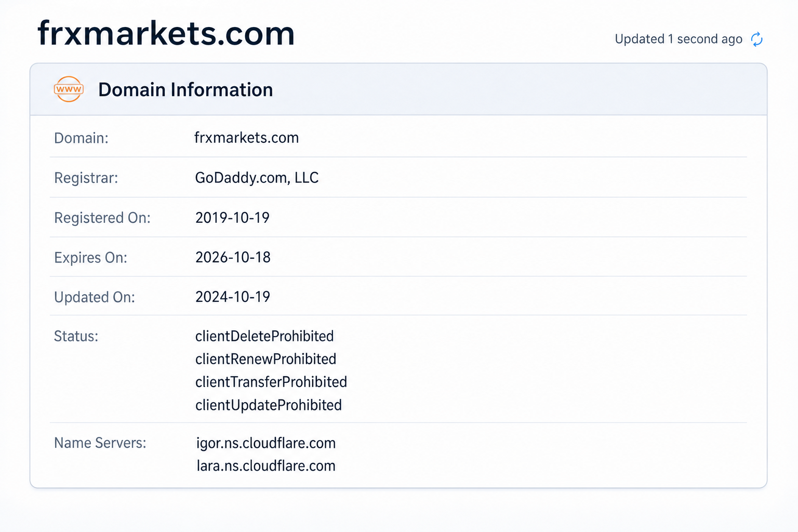
Task: Click the clientTransferProhibited status
Action: pos(271,382)
